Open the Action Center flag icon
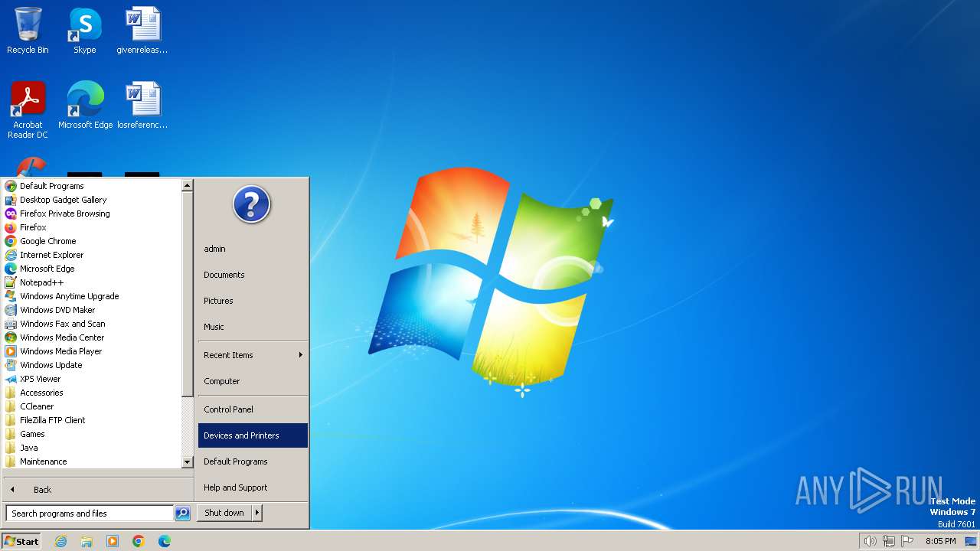Screen dimensions: 980x551 908,541
